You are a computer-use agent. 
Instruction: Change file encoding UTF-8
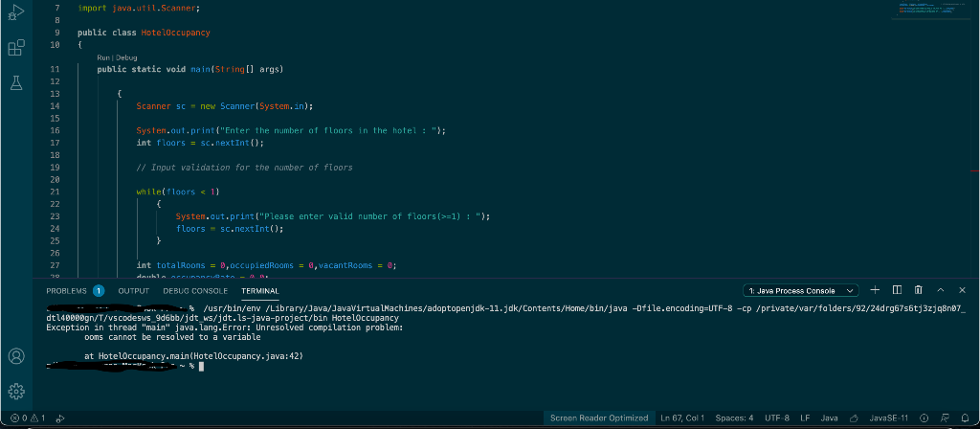pyautogui.click(x=777, y=418)
